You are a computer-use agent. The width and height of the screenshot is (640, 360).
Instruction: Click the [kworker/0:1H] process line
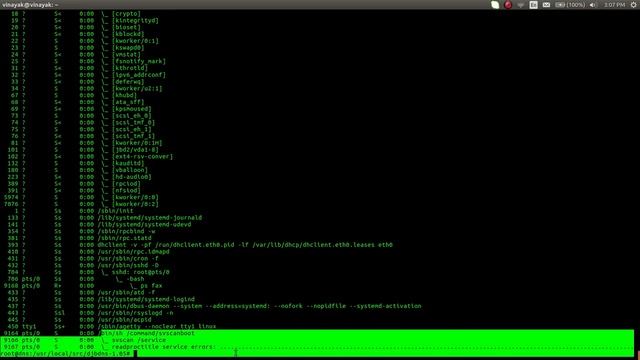87,143
